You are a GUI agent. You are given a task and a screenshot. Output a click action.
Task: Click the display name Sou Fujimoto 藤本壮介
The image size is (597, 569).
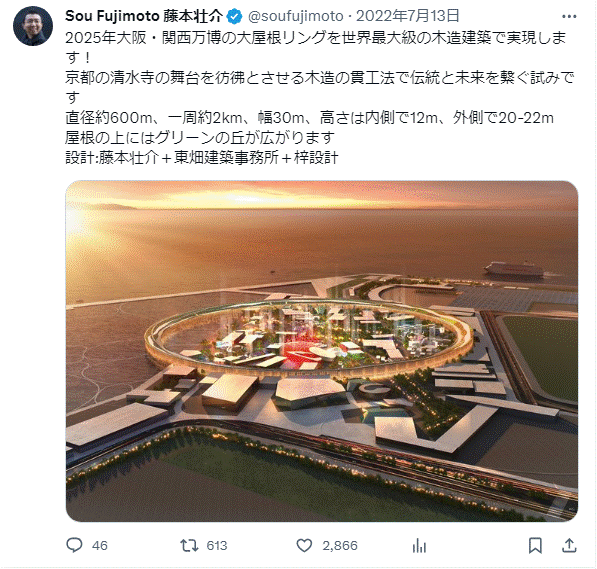pyautogui.click(x=144, y=16)
